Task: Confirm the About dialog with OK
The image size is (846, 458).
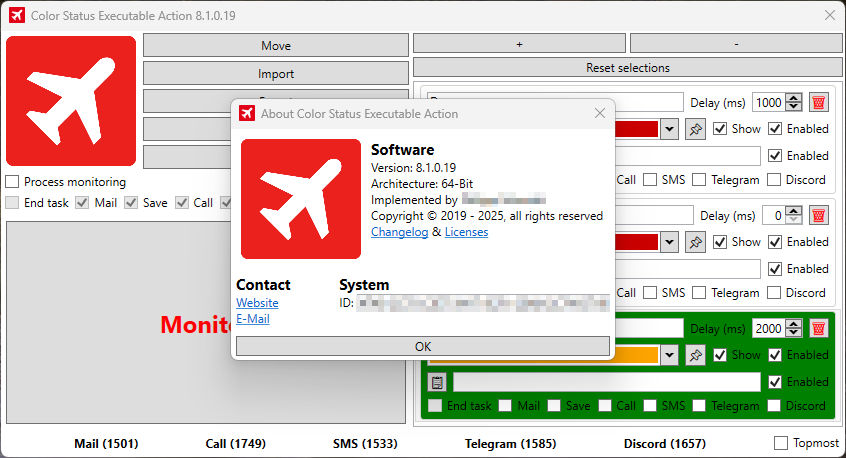Action: [x=423, y=346]
